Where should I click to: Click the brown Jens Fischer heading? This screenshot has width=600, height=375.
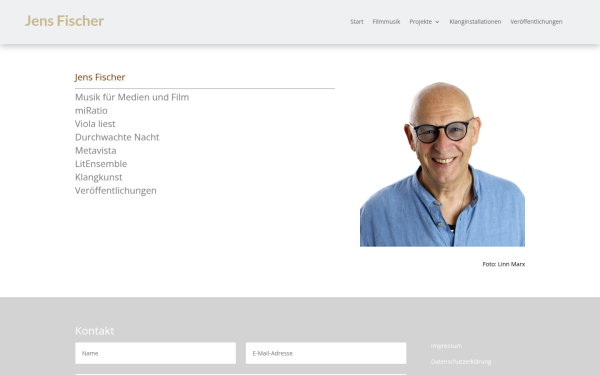pyautogui.click(x=100, y=77)
